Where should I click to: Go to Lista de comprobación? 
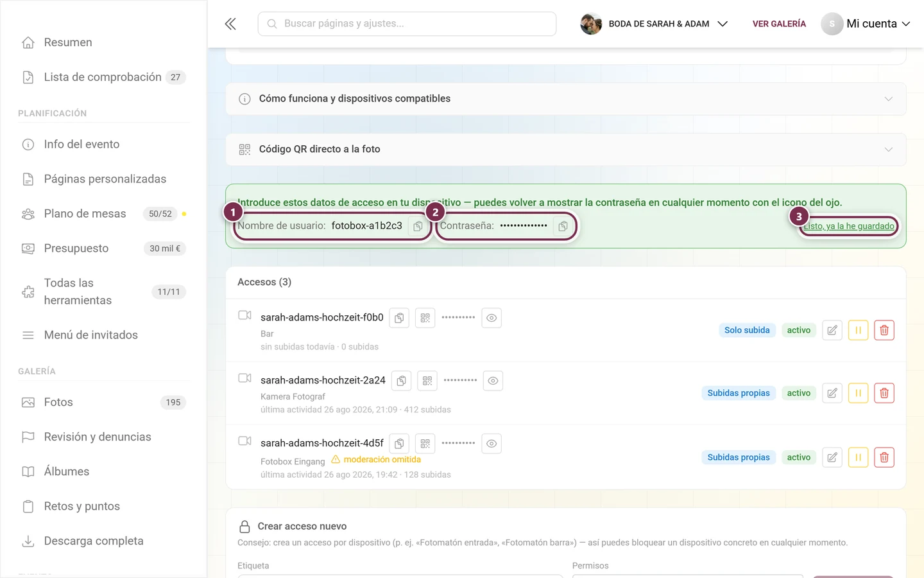[103, 77]
